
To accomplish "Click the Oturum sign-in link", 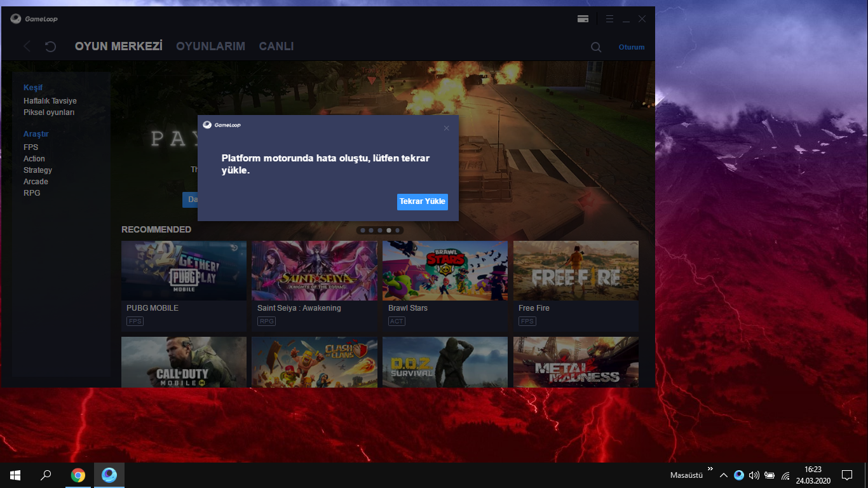I will 632,47.
